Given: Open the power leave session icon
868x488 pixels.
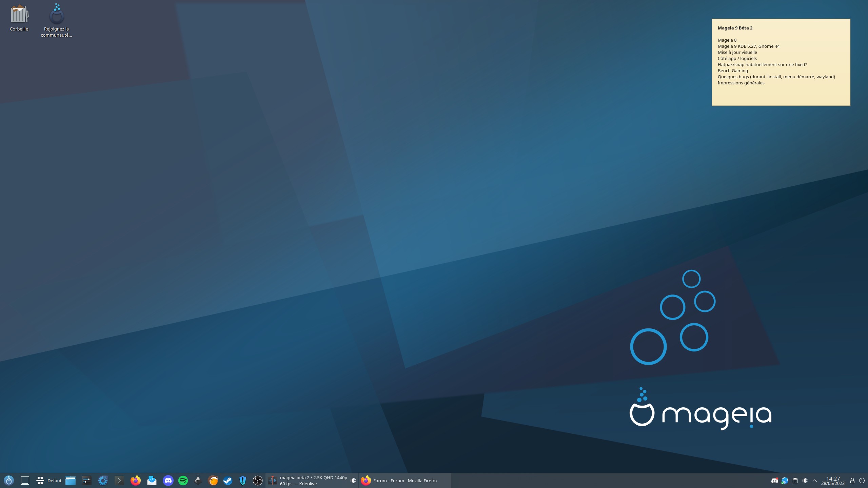Looking at the screenshot, I should pos(862,481).
